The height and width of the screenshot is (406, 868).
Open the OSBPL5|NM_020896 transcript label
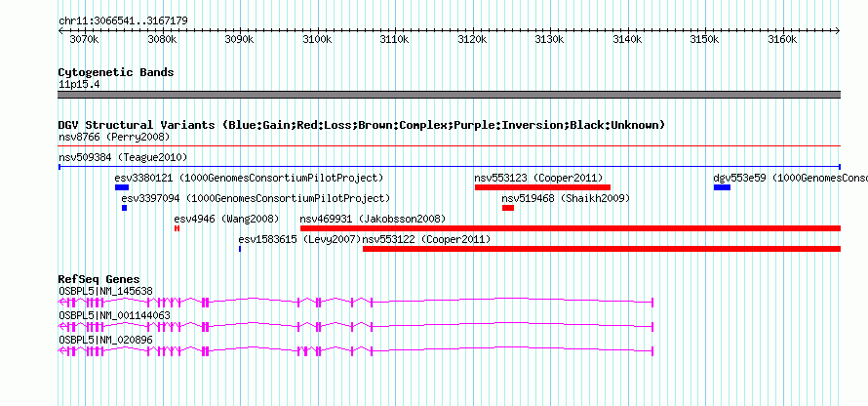[x=105, y=340]
